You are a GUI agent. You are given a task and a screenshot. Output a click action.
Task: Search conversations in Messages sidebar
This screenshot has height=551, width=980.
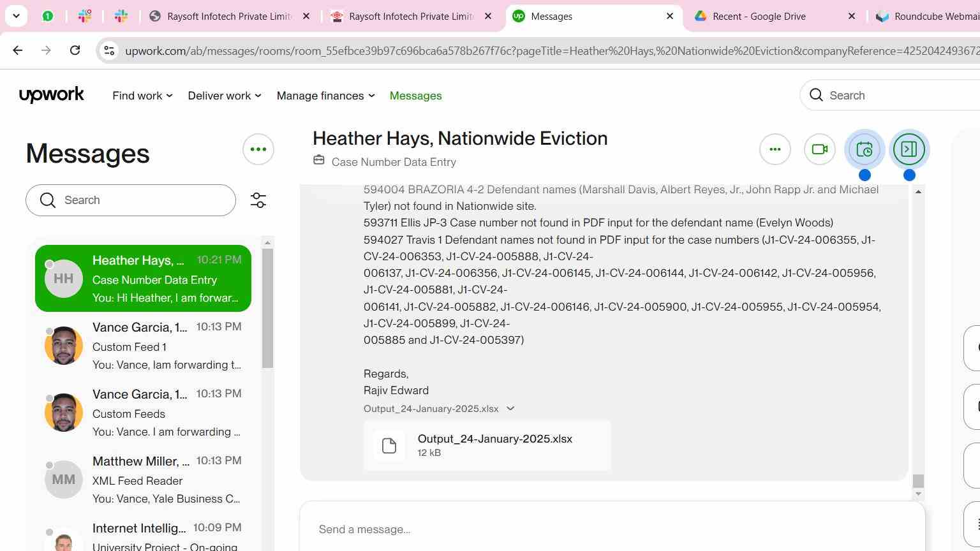click(131, 200)
